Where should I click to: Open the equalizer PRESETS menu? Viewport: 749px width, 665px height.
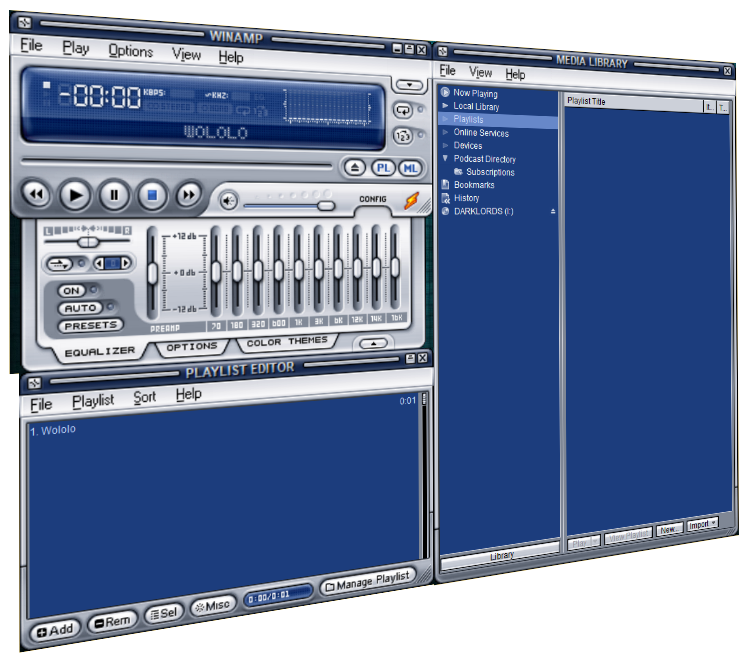click(x=91, y=326)
